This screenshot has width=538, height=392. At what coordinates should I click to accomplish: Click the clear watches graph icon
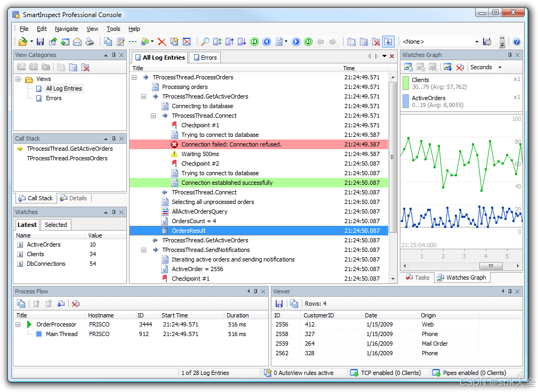(x=459, y=67)
